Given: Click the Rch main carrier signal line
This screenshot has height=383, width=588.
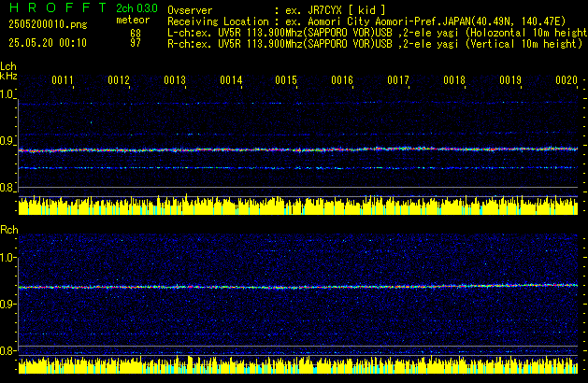Looking at the screenshot, I should (298, 287).
